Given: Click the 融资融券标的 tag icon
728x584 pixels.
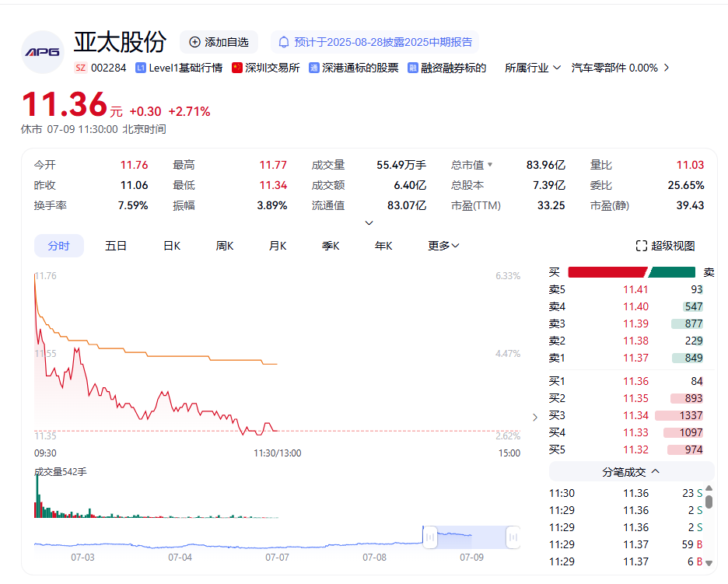Looking at the screenshot, I should pos(413,68).
